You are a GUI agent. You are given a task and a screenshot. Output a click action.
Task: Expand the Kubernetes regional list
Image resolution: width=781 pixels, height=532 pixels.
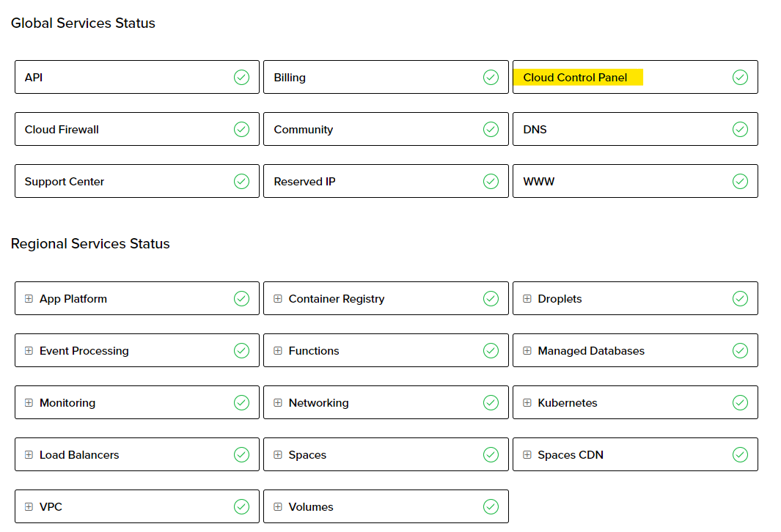[x=527, y=402]
